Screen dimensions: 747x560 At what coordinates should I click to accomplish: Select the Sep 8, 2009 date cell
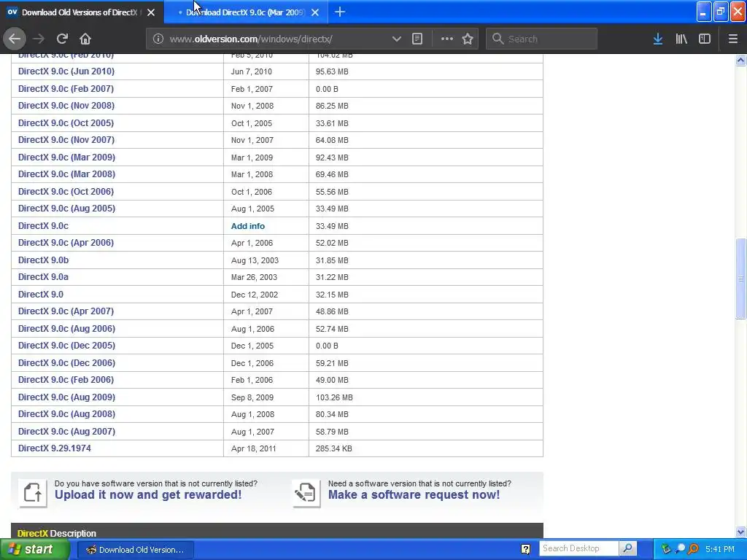[x=266, y=397]
